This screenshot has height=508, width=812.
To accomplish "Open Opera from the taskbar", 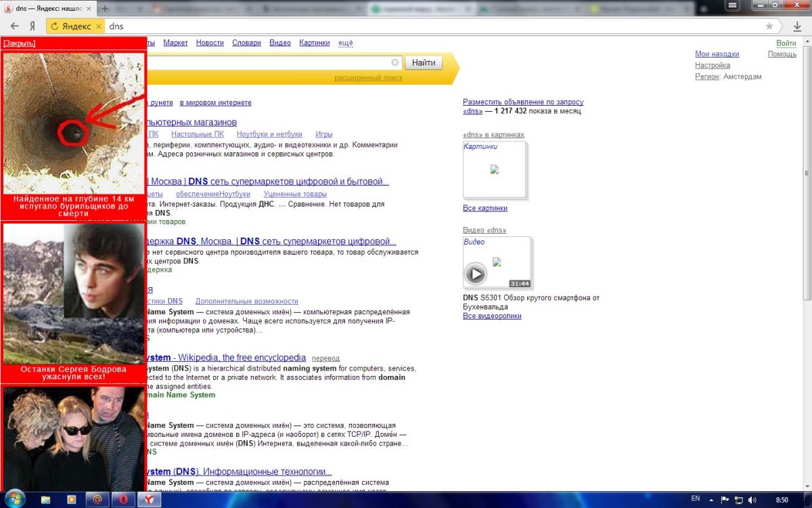I will [x=123, y=500].
